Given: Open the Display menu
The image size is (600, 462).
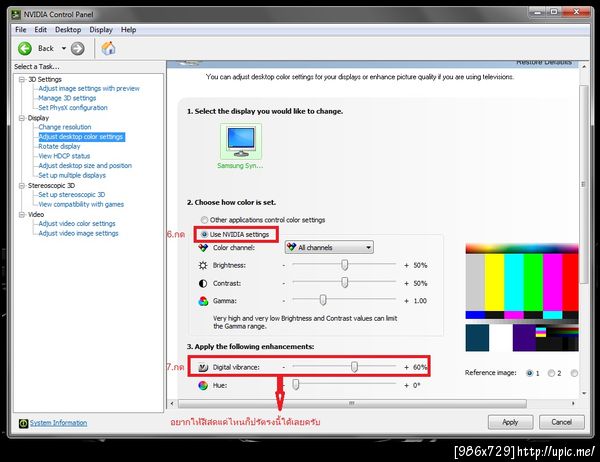Looking at the screenshot, I should click(x=101, y=30).
